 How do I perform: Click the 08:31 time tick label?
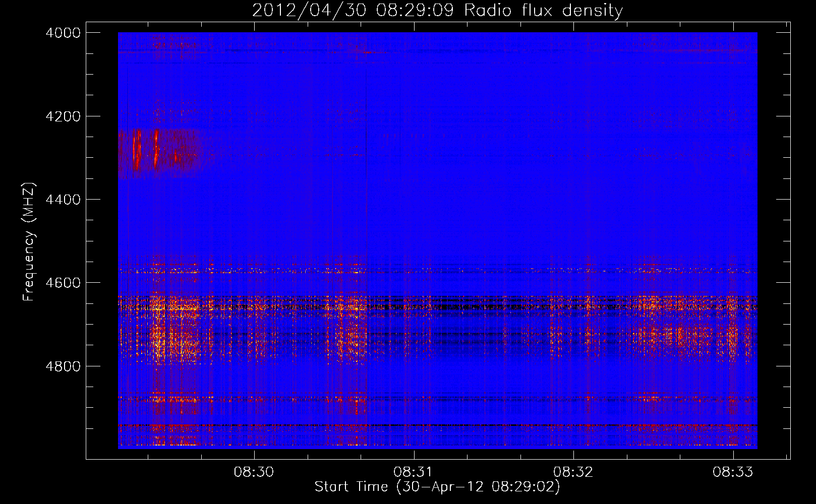click(x=414, y=472)
